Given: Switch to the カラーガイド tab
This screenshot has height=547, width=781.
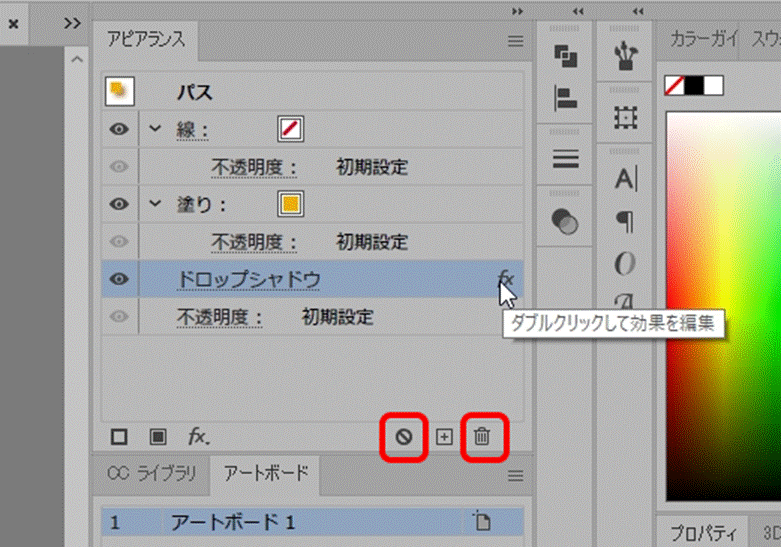Looking at the screenshot, I should 703,39.
